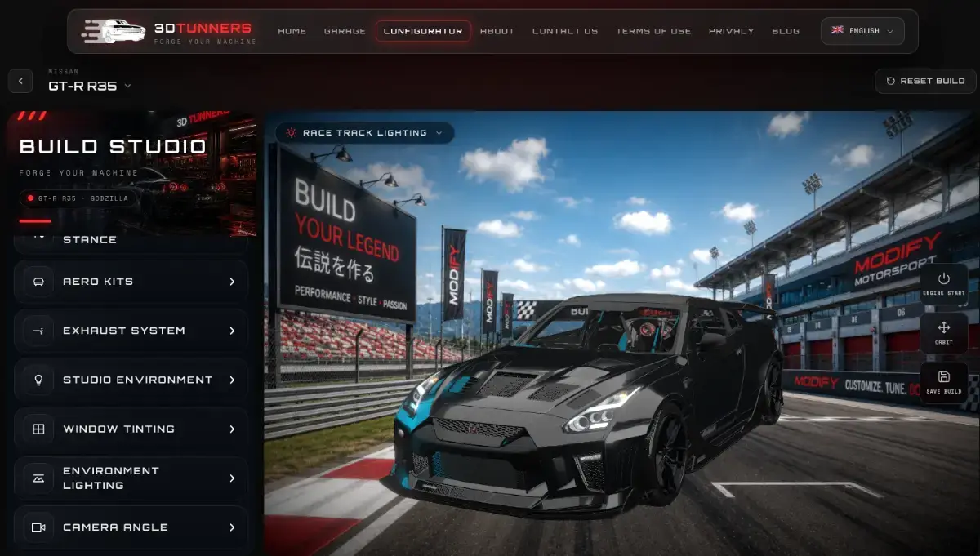Open the Blog menu item
Image resolution: width=980 pixels, height=556 pixels.
pos(786,31)
